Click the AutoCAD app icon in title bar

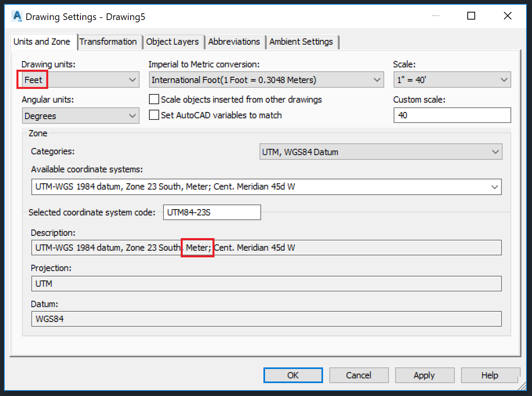17,16
